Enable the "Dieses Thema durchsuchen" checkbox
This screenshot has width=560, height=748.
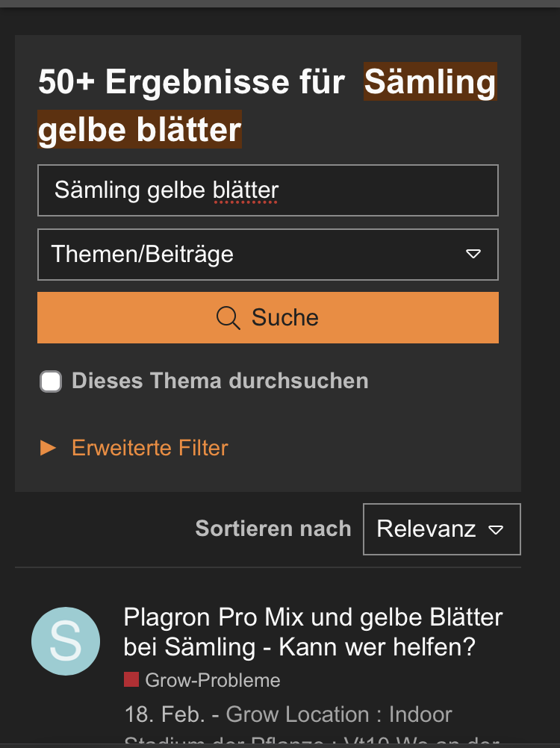[x=51, y=381]
